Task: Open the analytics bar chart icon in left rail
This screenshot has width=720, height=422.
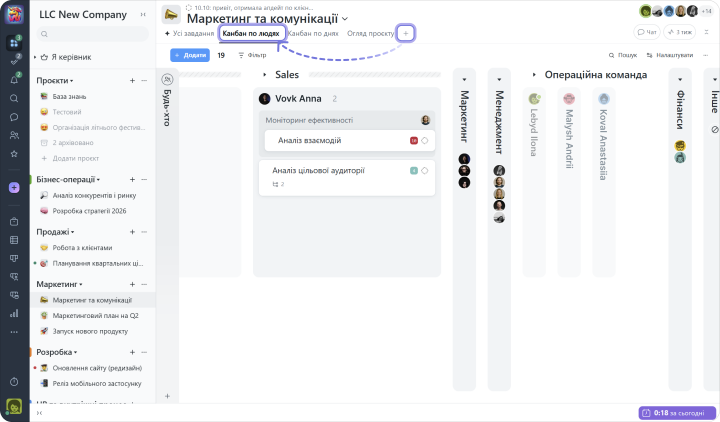Action: (14, 313)
